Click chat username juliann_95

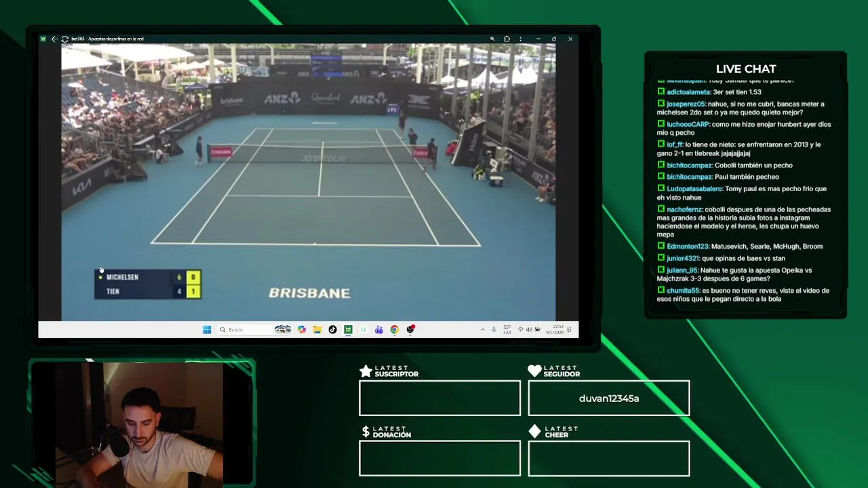click(682, 270)
